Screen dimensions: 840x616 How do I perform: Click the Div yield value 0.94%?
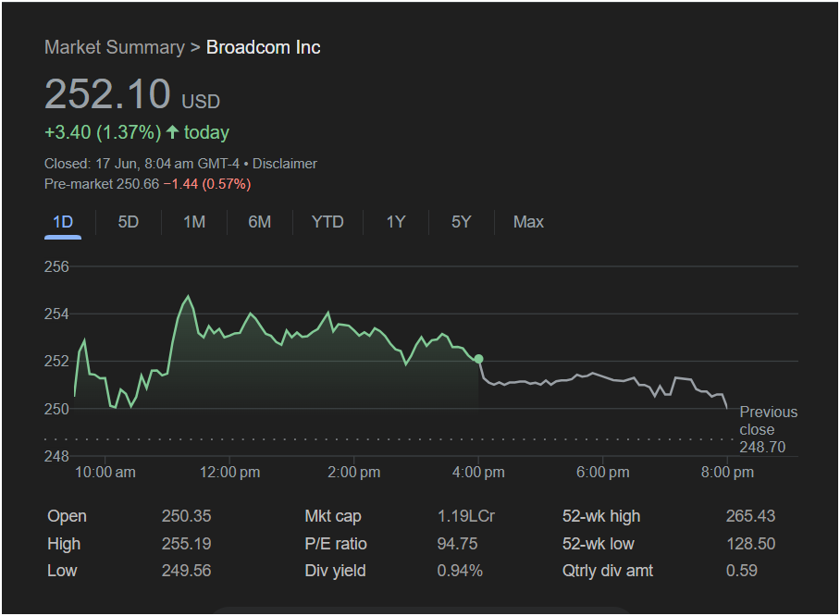point(460,571)
